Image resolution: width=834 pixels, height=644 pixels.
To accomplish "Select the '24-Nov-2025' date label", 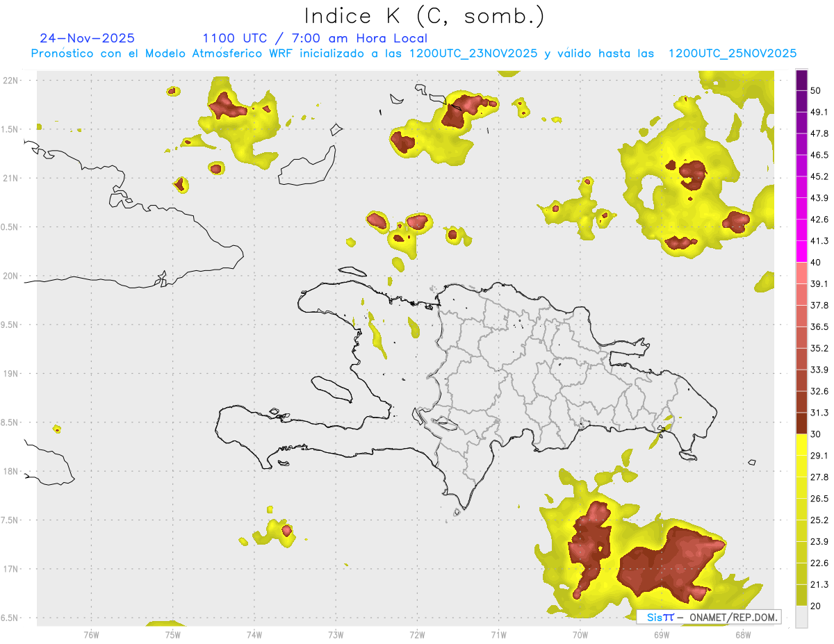I will [x=88, y=38].
